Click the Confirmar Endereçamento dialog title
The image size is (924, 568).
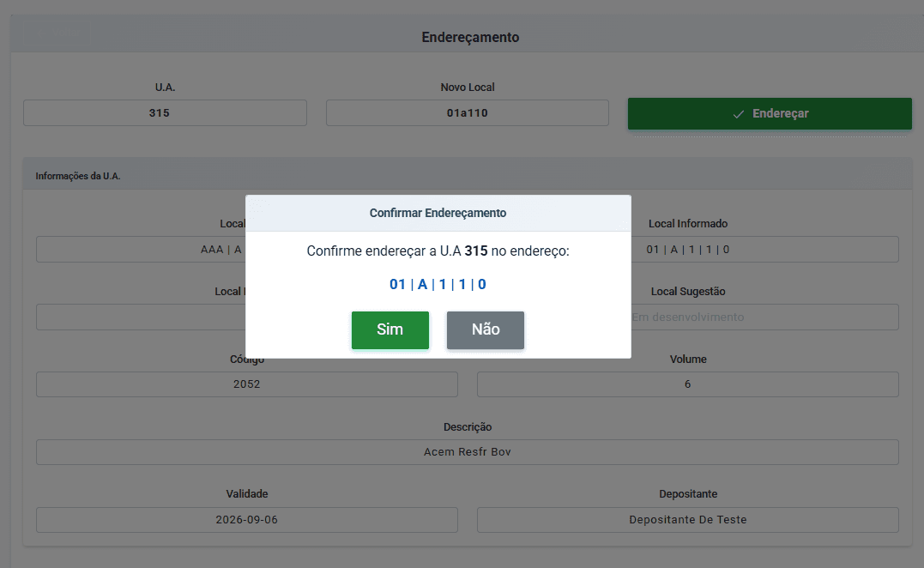[438, 213]
